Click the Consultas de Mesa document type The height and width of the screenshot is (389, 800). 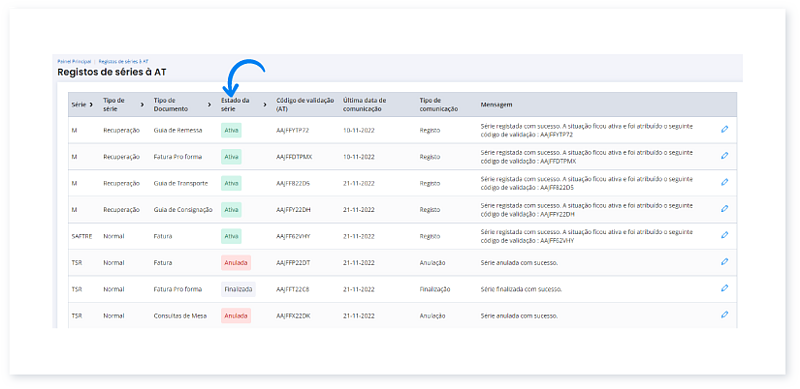coord(180,316)
